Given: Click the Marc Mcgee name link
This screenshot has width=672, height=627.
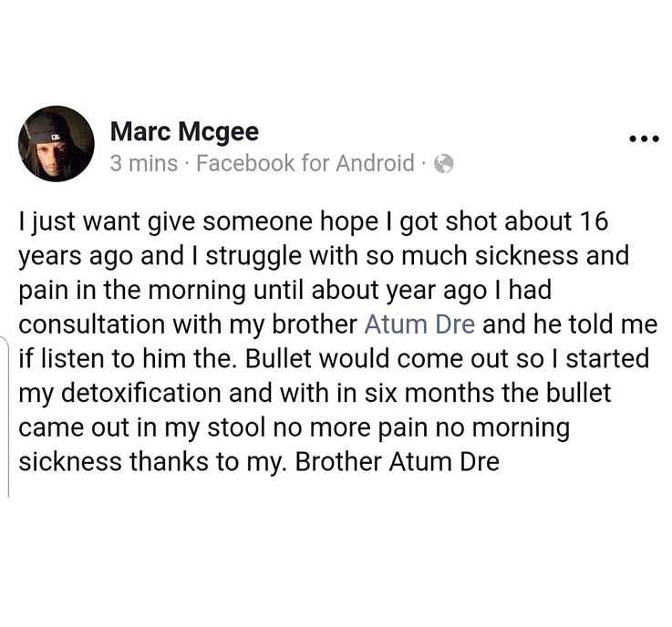Looking at the screenshot, I should (x=183, y=132).
